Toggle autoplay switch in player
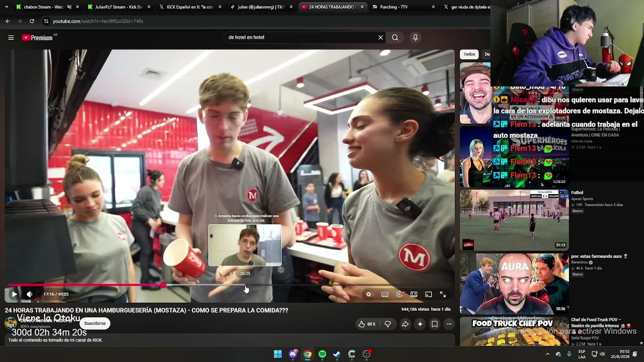The height and width of the screenshot is (362, 644). tap(369, 294)
